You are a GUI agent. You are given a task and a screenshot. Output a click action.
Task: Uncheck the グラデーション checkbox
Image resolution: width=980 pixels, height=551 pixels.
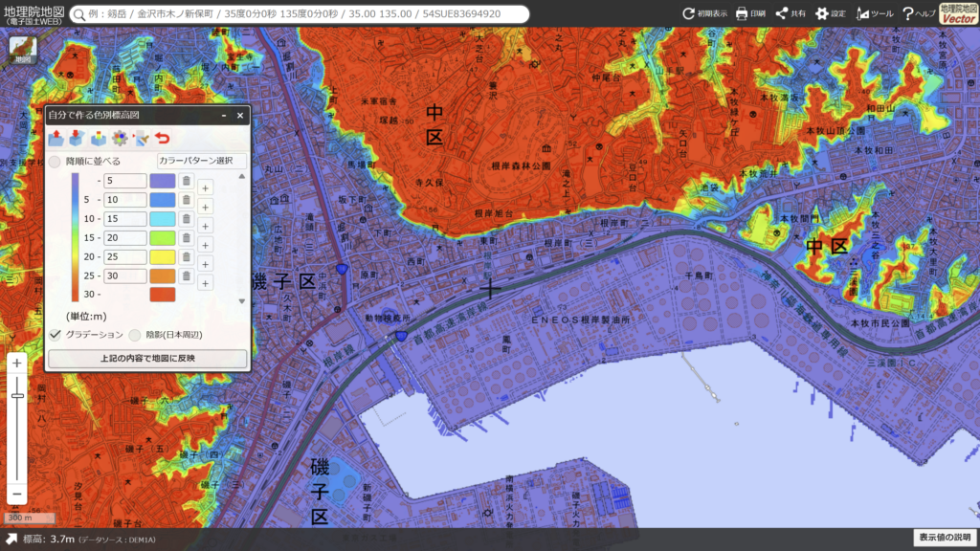click(55, 335)
